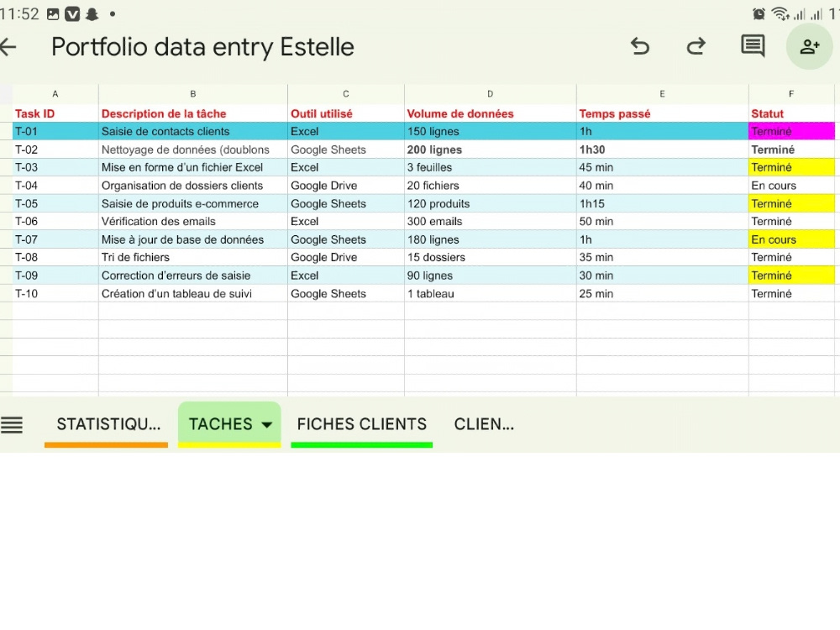Select Google Drive cell in row T-08

point(346,257)
